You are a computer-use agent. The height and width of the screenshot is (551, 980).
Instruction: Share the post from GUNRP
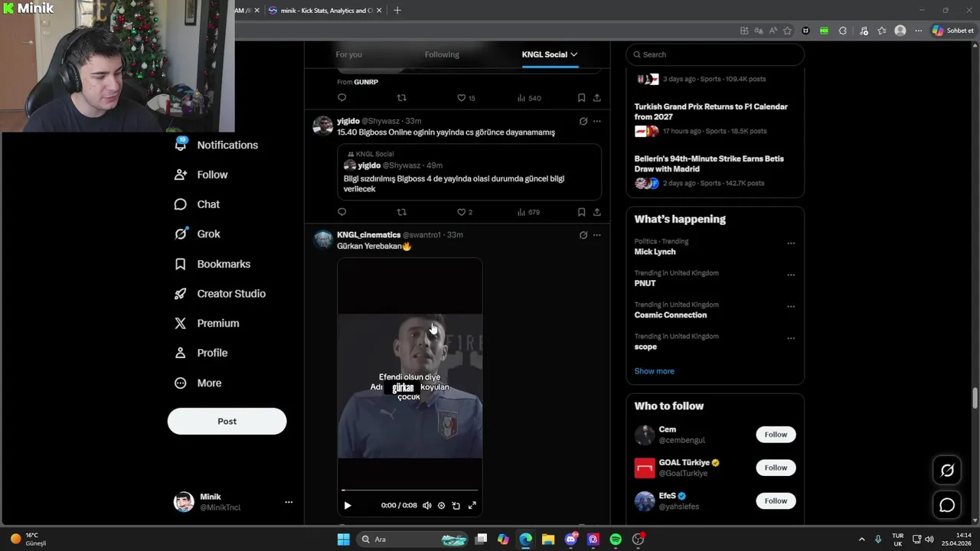pyautogui.click(x=596, y=98)
